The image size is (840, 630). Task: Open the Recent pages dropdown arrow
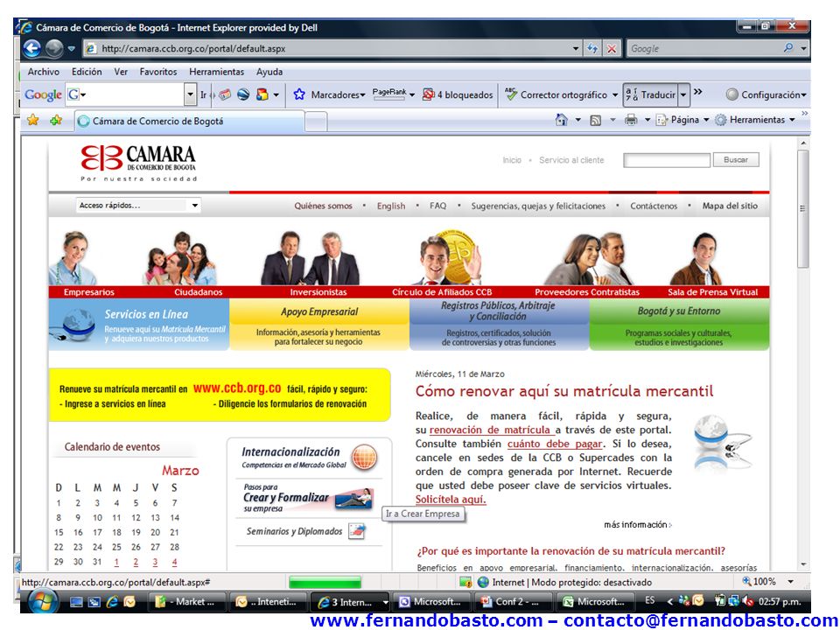coord(71,49)
